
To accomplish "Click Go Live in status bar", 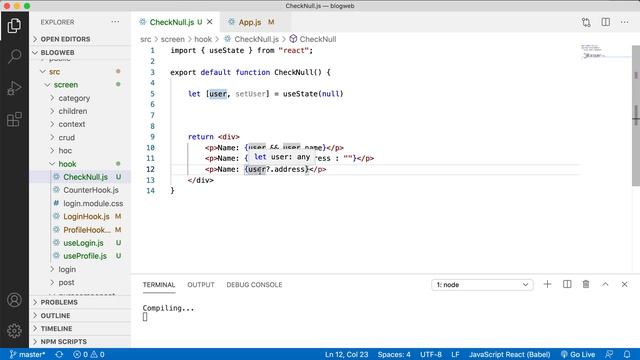I will click(x=578, y=354).
